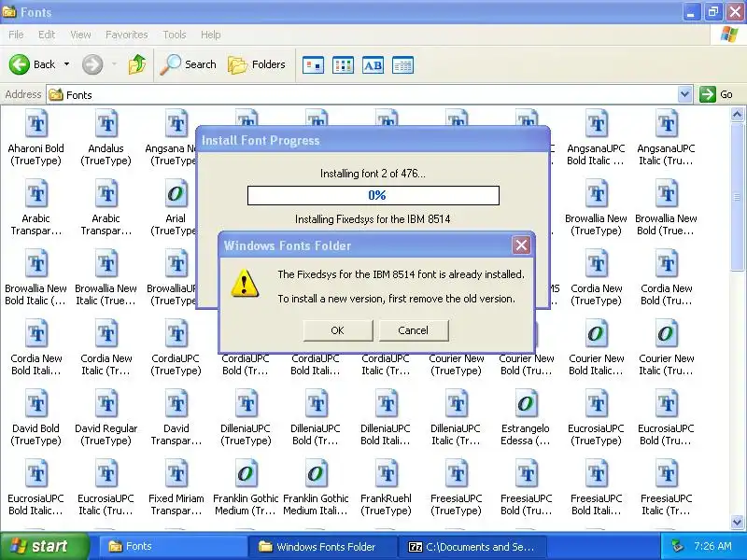This screenshot has height=560, width=747.
Task: Click the Back button in the toolbar
Action: pos(33,64)
